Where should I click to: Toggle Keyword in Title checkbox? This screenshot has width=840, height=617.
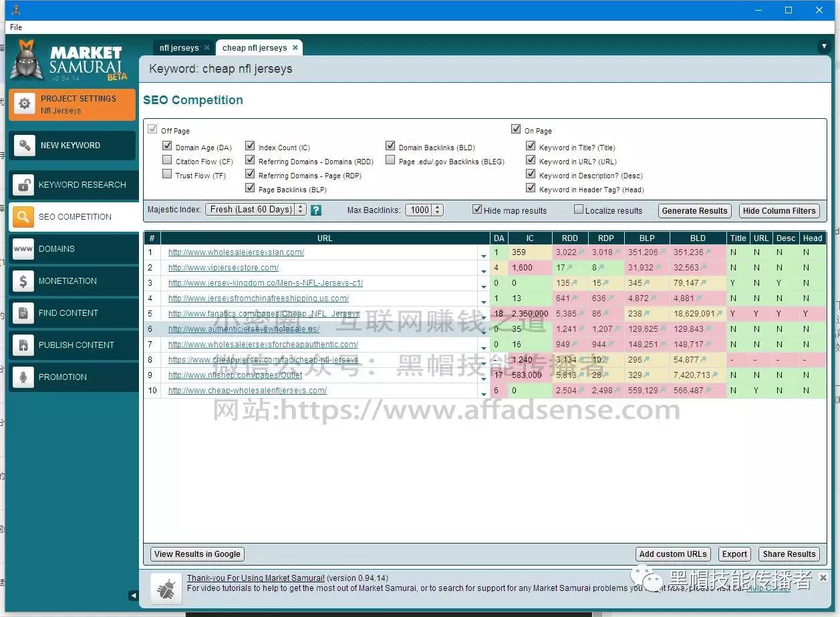point(531,146)
